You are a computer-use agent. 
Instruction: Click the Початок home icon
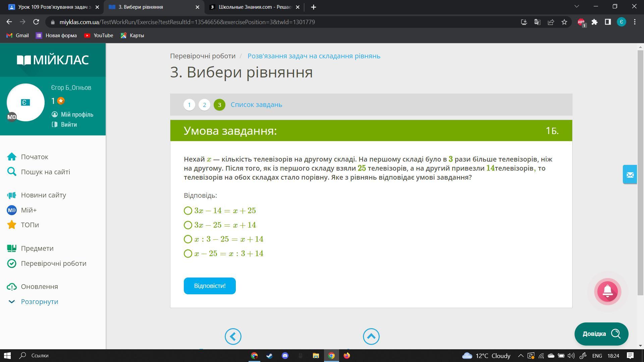pos(12,157)
